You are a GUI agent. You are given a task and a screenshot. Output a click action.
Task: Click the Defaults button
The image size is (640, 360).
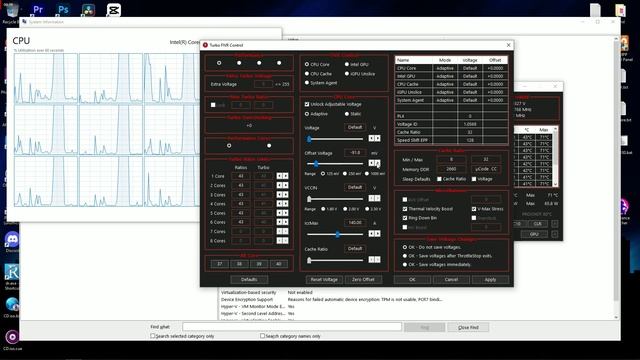pyautogui.click(x=249, y=280)
